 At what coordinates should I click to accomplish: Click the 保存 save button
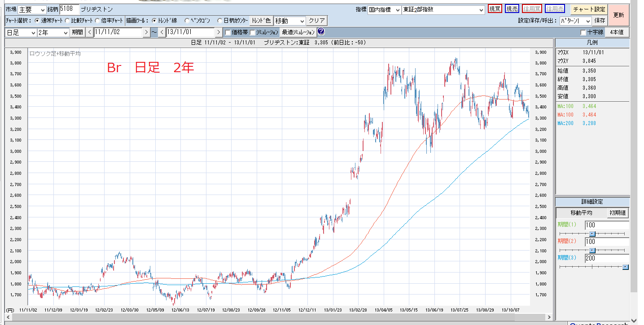(x=600, y=21)
